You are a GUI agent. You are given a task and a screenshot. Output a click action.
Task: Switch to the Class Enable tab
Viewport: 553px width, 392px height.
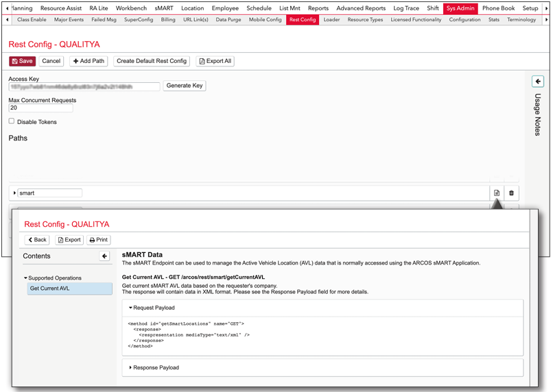(x=32, y=20)
